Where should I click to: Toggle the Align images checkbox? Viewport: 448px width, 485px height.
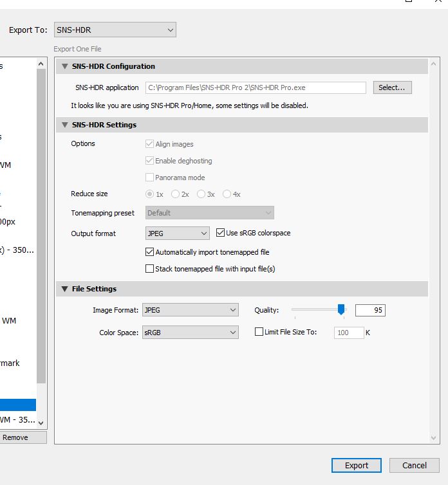pos(149,144)
